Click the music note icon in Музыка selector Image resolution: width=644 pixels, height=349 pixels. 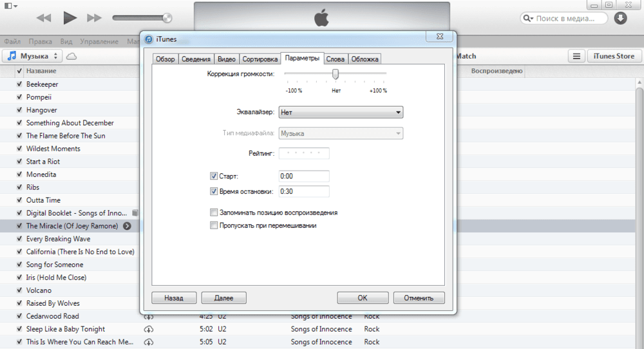click(12, 56)
